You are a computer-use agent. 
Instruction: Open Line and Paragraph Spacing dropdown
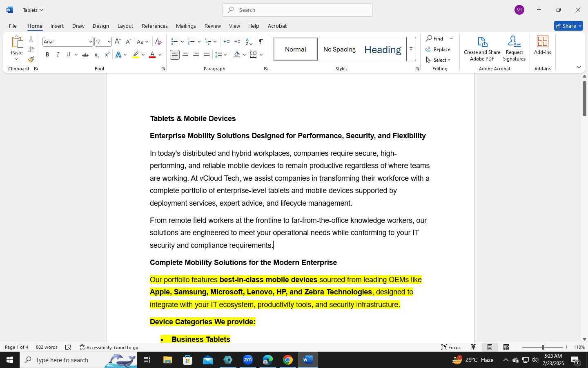coord(221,55)
